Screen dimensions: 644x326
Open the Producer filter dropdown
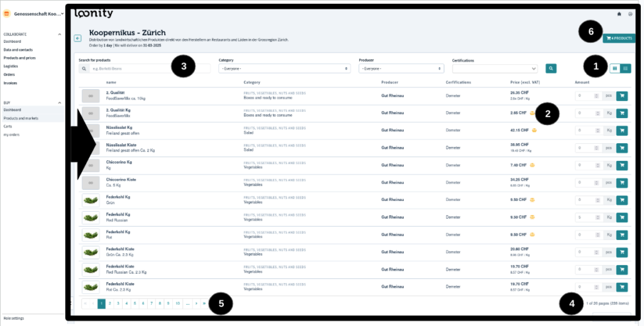click(401, 68)
